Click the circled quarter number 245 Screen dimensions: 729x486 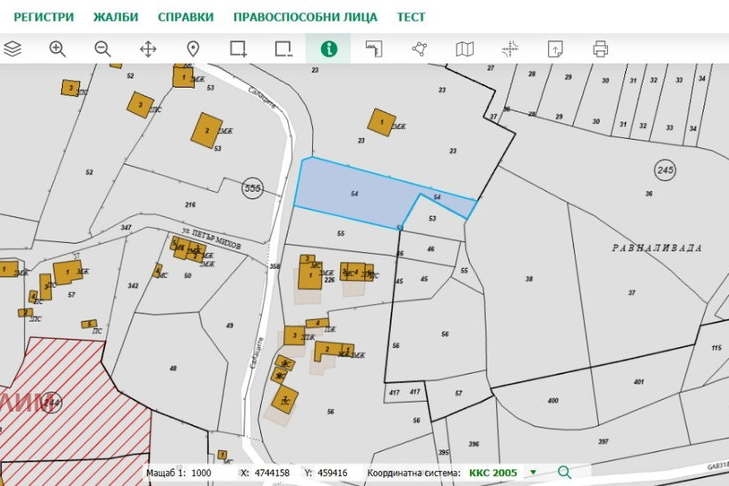(665, 170)
